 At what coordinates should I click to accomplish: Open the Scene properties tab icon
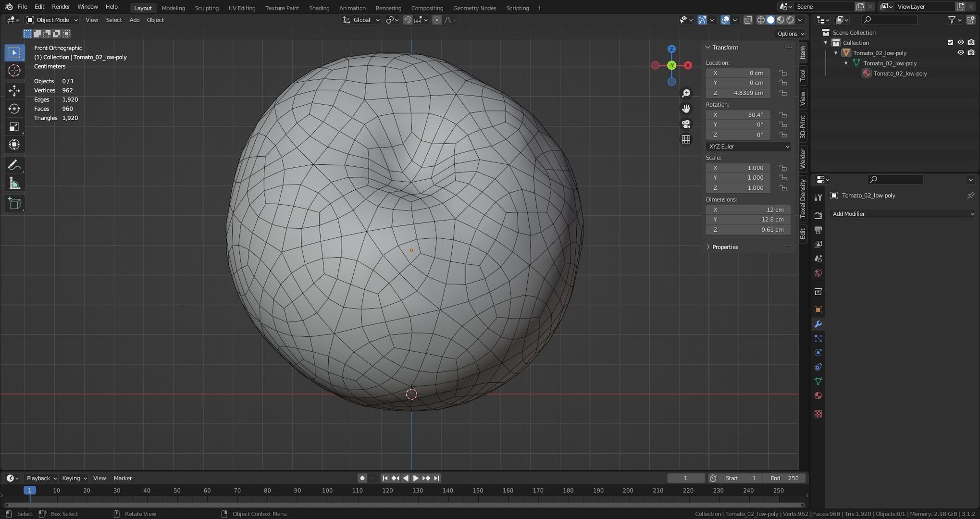(818, 259)
